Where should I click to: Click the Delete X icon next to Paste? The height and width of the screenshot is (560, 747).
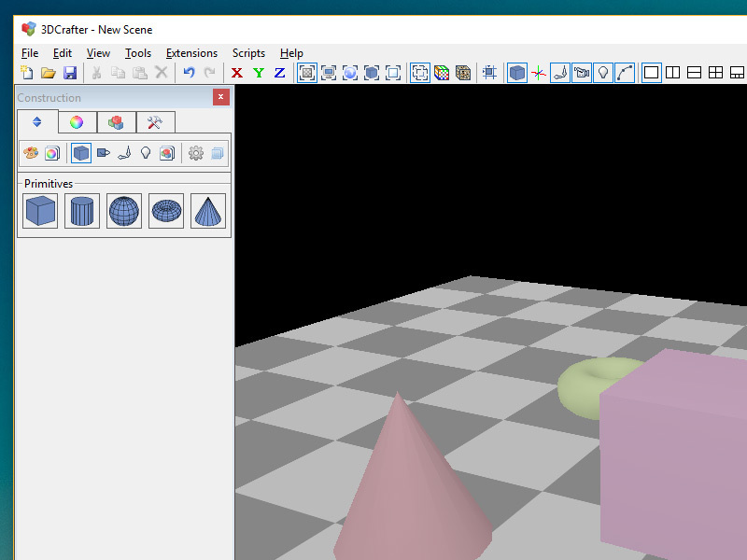(x=162, y=73)
